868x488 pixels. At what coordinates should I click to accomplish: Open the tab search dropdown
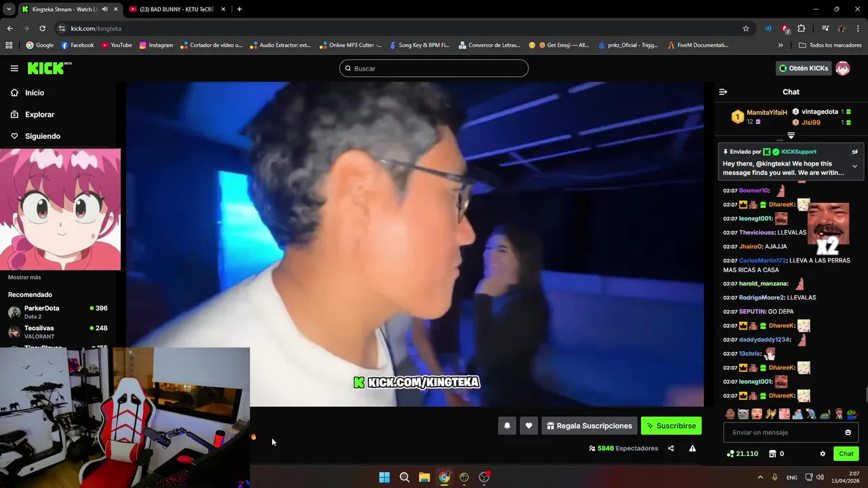click(x=9, y=9)
